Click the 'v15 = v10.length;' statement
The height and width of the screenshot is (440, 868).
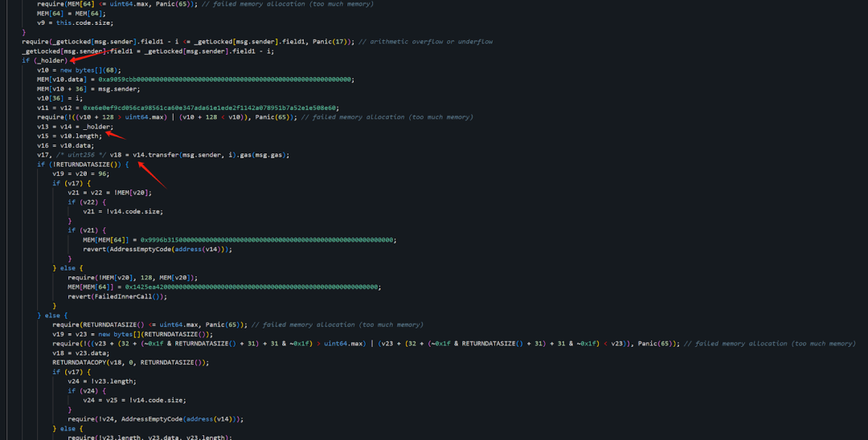click(x=69, y=136)
